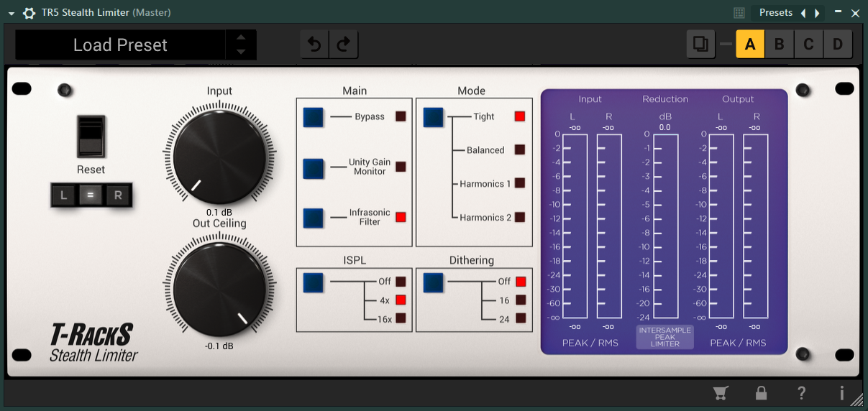Click the channel link equals button
The image size is (868, 411).
[x=91, y=195]
